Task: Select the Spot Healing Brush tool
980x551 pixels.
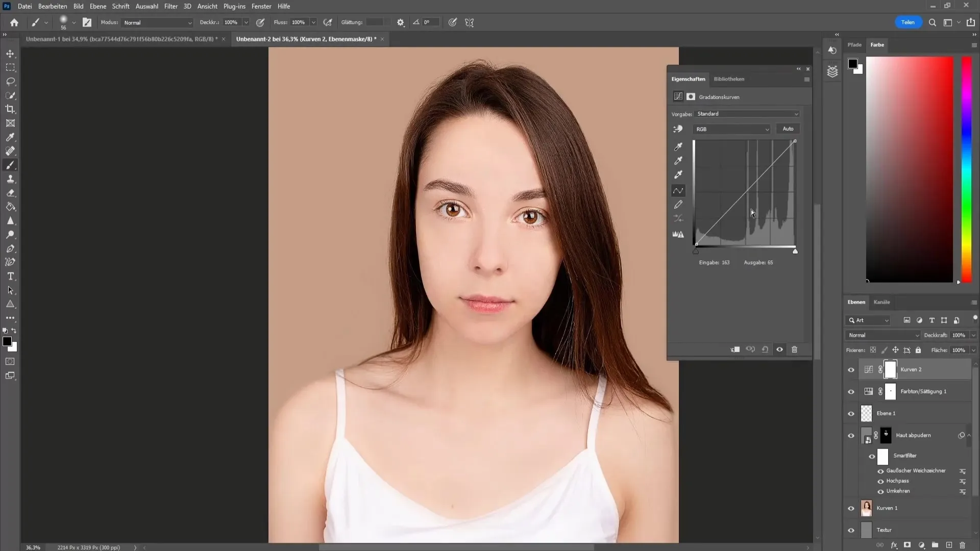Action: coord(10,151)
